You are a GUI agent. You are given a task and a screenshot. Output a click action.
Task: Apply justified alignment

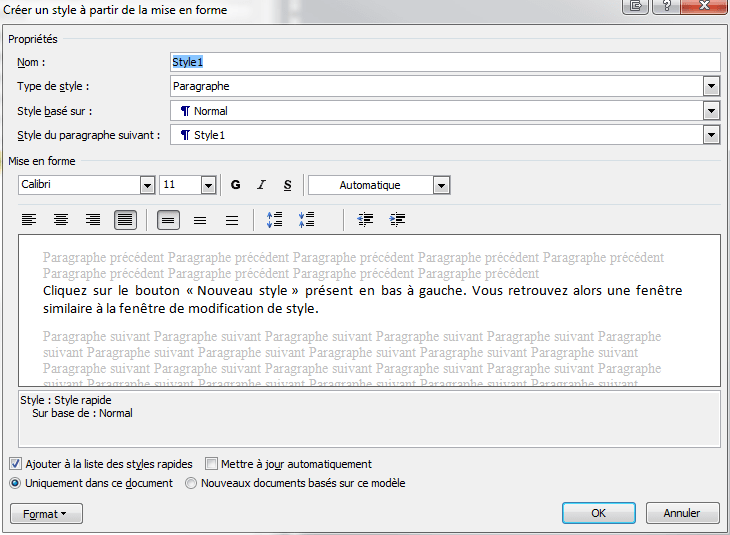(x=125, y=219)
